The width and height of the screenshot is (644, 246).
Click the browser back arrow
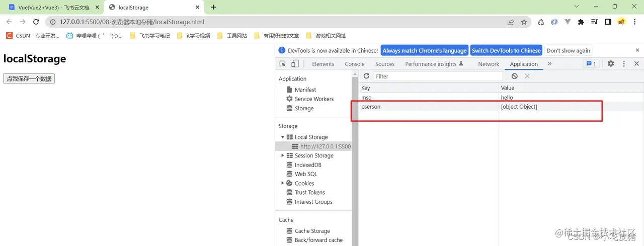pyautogui.click(x=9, y=22)
